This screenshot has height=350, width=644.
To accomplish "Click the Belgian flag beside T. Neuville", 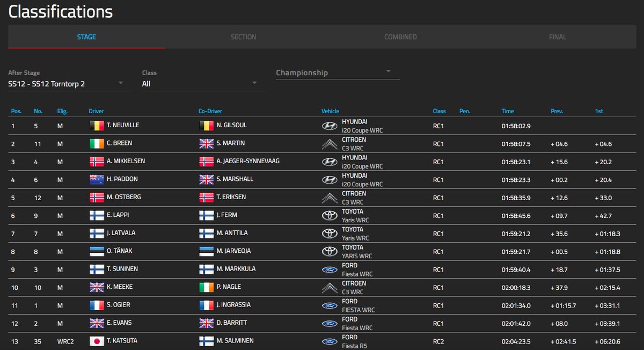I will click(x=97, y=126).
